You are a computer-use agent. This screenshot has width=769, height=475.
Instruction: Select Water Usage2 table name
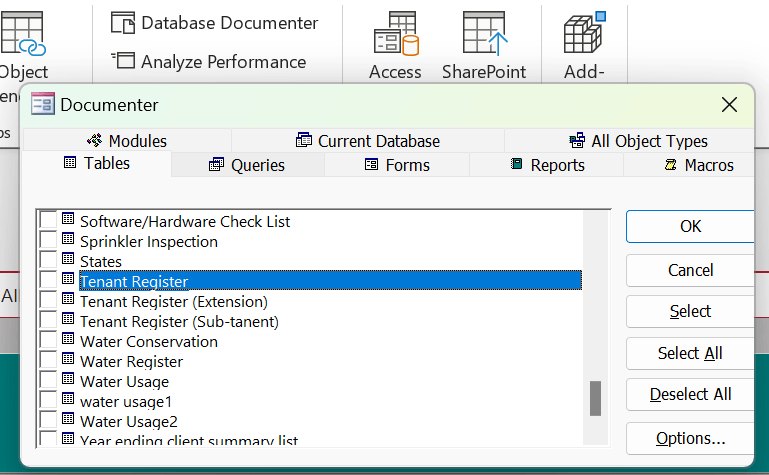pos(128,422)
